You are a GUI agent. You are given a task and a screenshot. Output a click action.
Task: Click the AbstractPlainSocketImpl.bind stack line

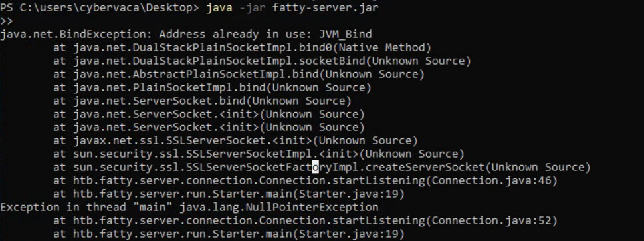click(x=239, y=74)
